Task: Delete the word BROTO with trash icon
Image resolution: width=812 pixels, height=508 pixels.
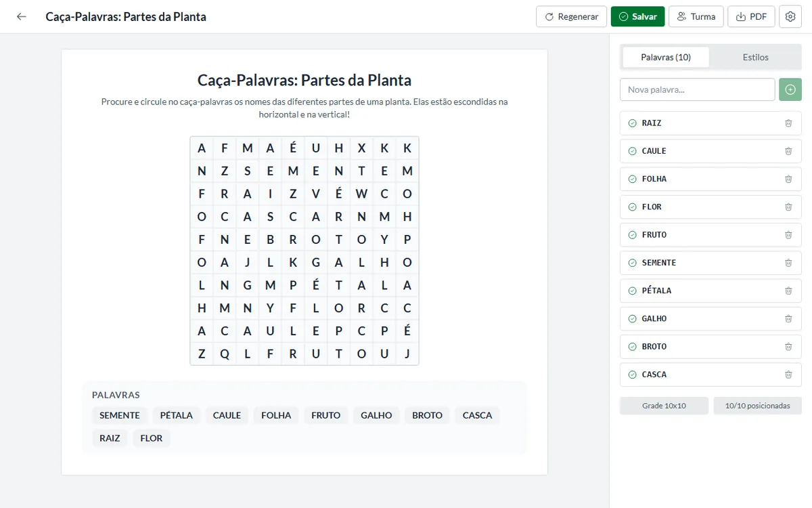Action: click(x=788, y=347)
